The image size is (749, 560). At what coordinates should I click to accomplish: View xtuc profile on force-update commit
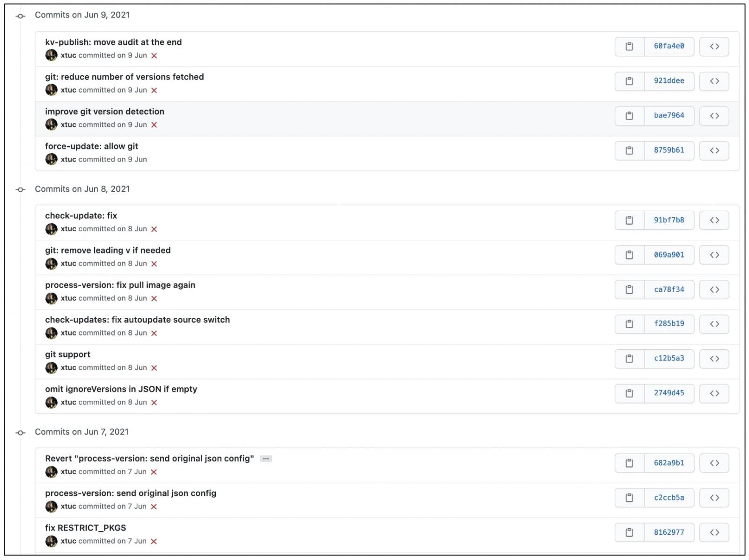click(x=68, y=159)
